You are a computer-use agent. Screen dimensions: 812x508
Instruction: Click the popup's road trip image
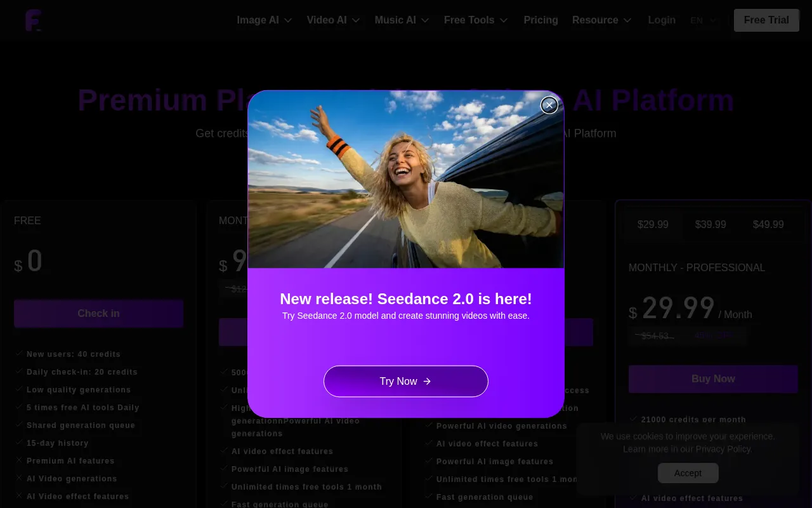406,179
